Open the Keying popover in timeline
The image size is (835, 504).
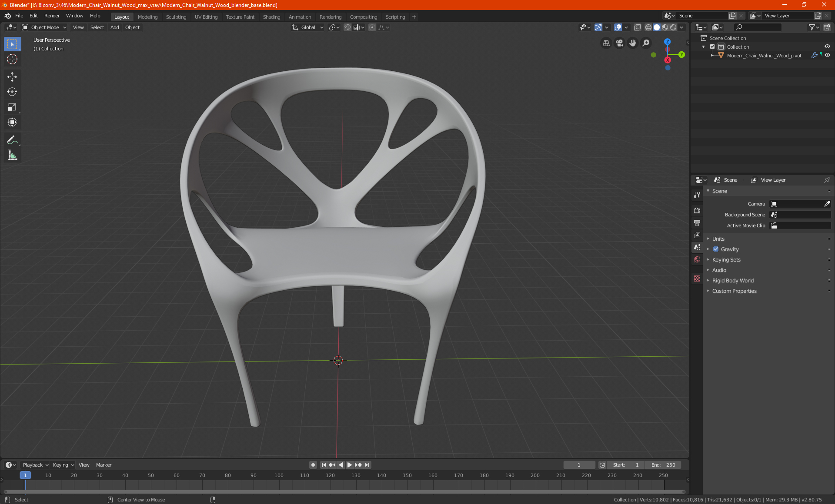63,465
